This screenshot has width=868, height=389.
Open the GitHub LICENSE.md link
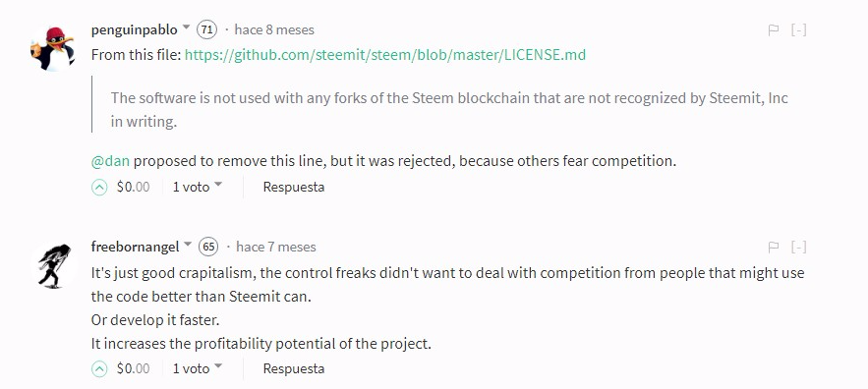coord(385,55)
